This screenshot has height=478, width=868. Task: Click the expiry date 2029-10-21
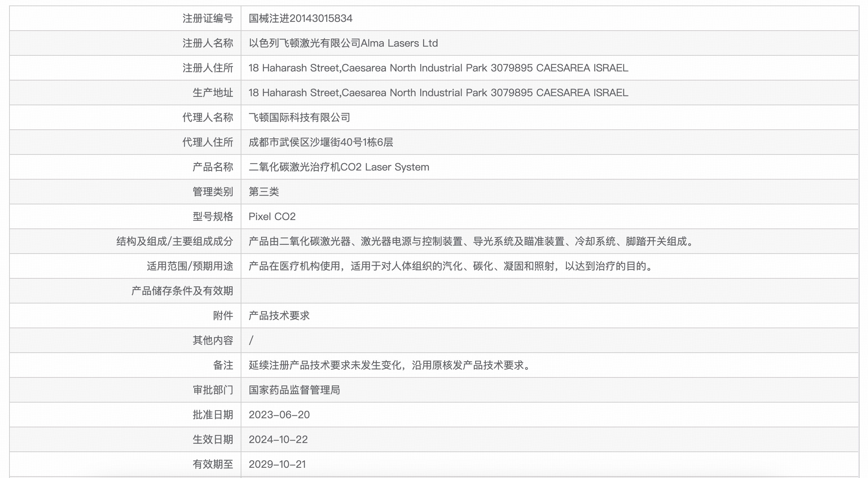(x=278, y=464)
